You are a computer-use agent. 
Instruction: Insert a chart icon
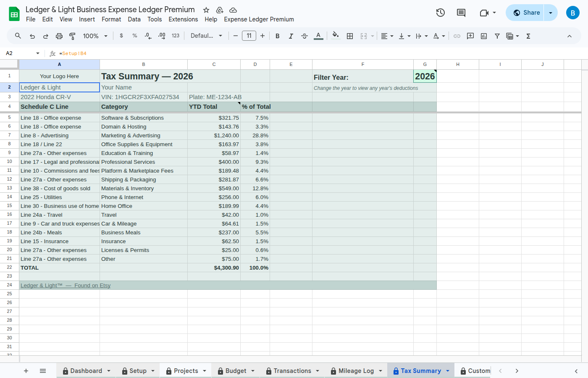(x=484, y=36)
